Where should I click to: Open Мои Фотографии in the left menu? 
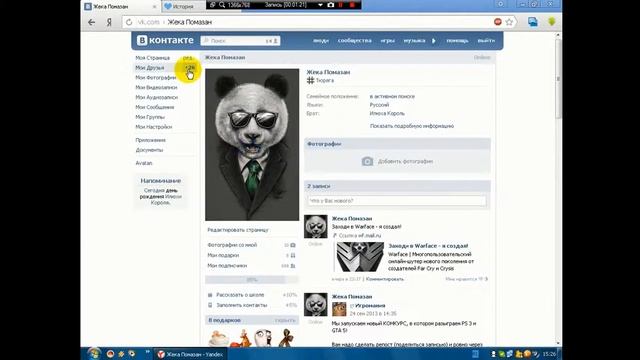point(156,78)
